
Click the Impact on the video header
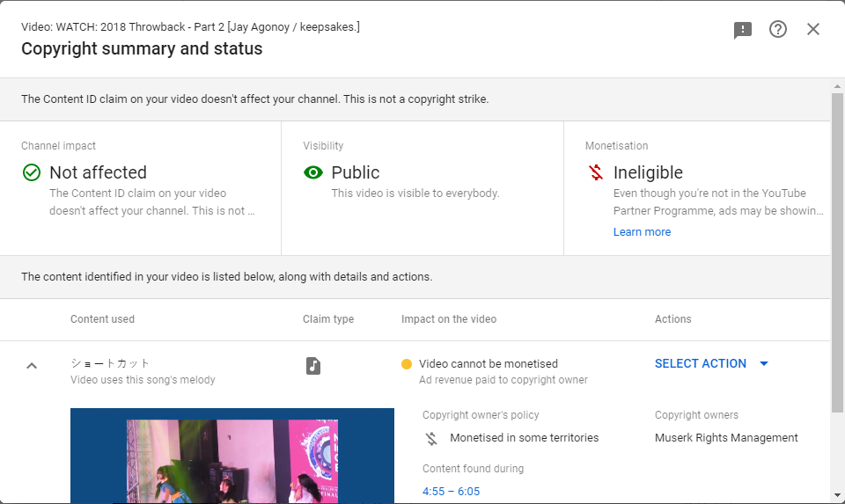[x=449, y=319]
